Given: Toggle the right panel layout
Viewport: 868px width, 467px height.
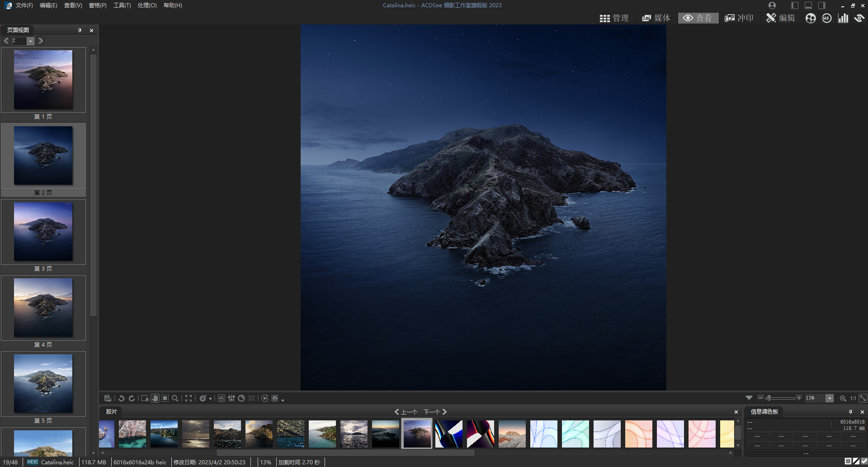Looking at the screenshot, I should 822,5.
